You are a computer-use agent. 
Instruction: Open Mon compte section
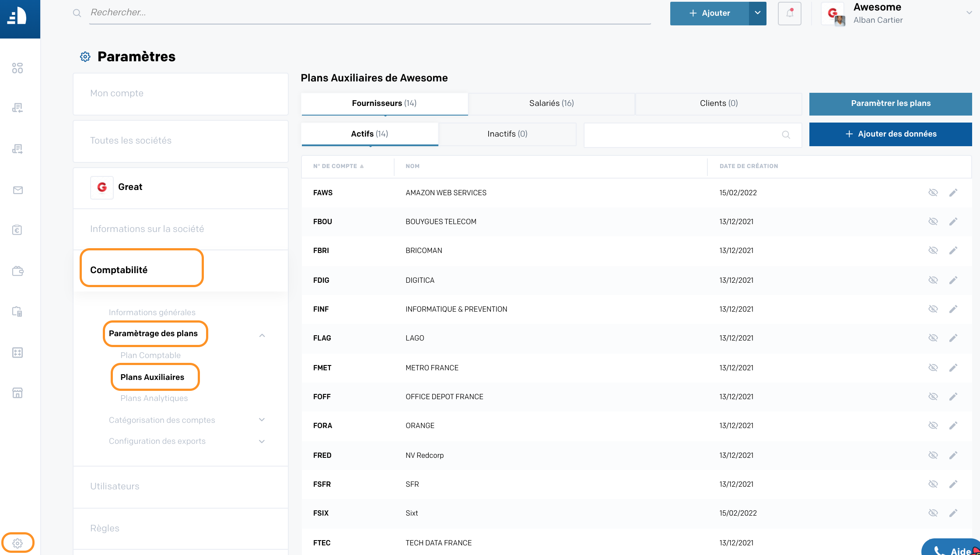(x=181, y=94)
